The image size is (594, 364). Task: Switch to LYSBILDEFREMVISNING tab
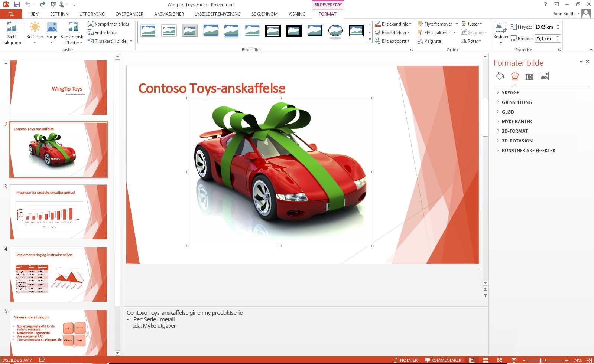coord(218,14)
